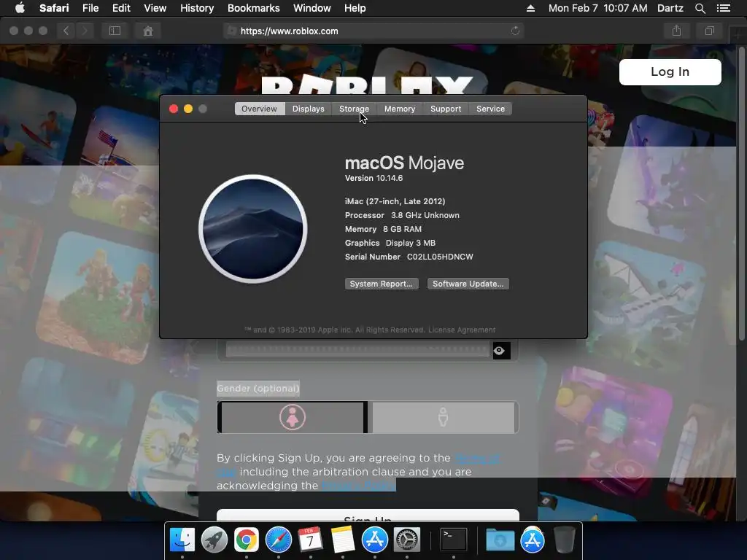This screenshot has width=747, height=560.
Task: Select female gender option
Action: tap(293, 417)
